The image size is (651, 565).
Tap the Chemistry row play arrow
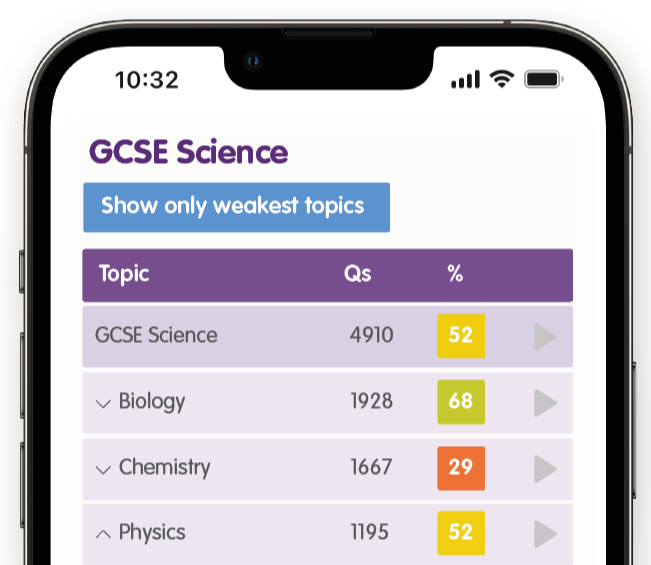(546, 469)
